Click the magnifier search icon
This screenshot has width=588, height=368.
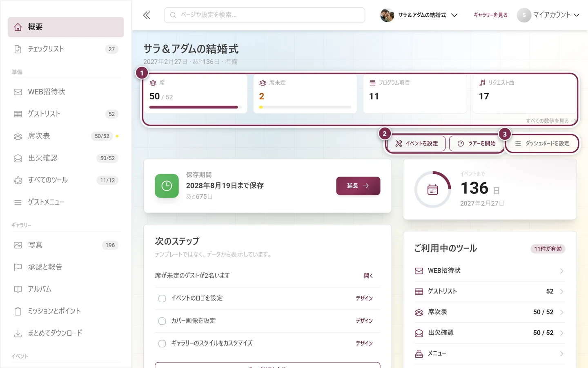pyautogui.click(x=173, y=15)
